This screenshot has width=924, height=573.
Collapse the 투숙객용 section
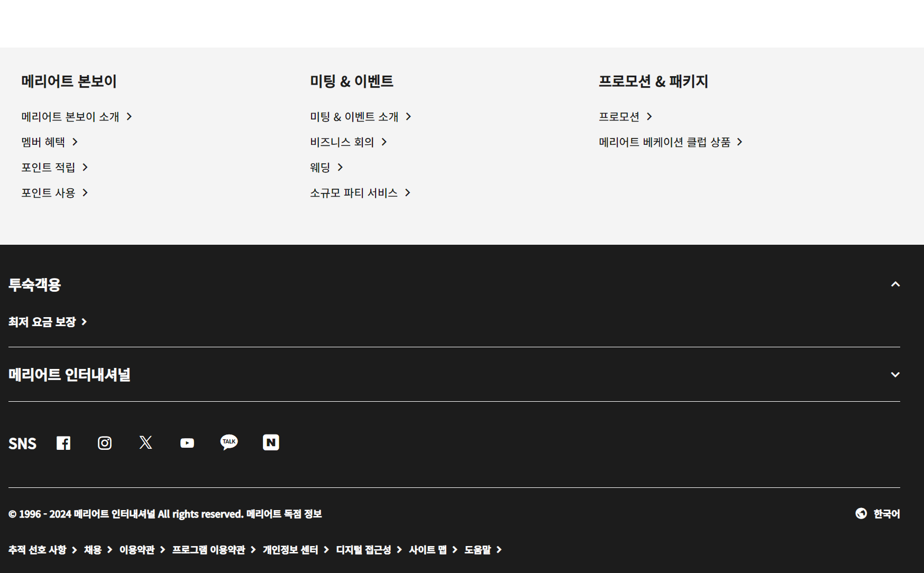(895, 284)
